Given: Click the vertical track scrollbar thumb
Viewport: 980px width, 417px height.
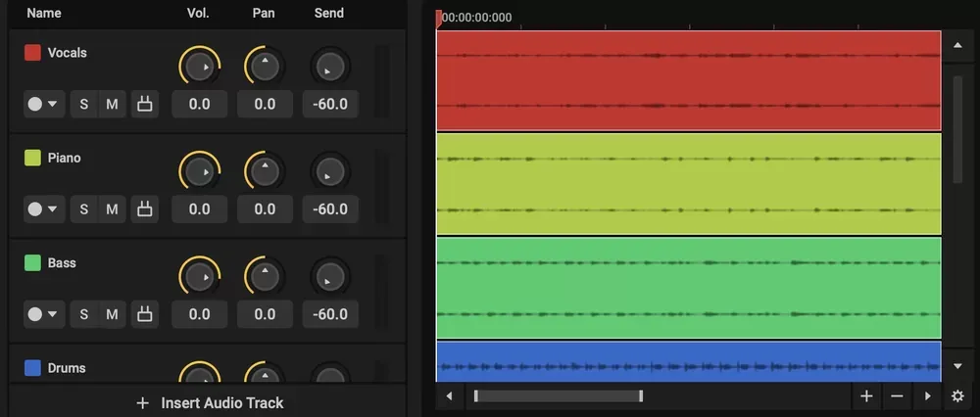Looking at the screenshot, I should [x=957, y=129].
